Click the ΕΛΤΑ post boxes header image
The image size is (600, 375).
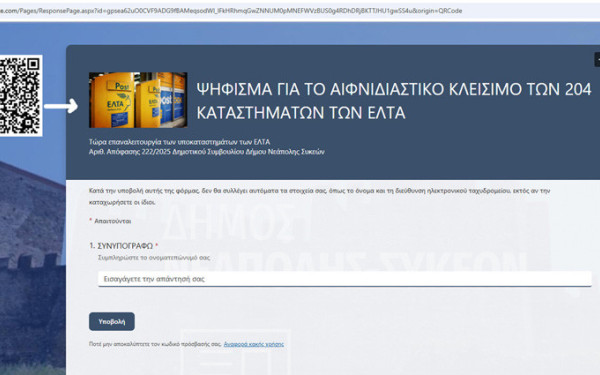pyautogui.click(x=138, y=100)
